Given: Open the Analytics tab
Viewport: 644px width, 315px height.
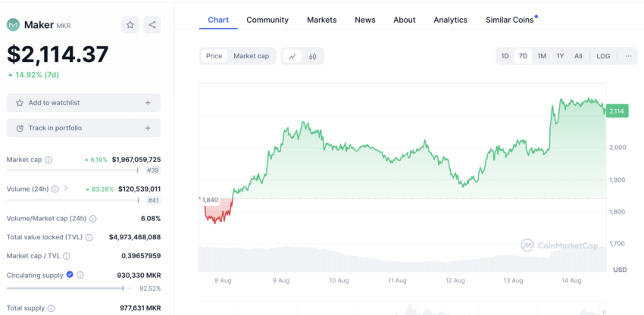Looking at the screenshot, I should click(451, 20).
